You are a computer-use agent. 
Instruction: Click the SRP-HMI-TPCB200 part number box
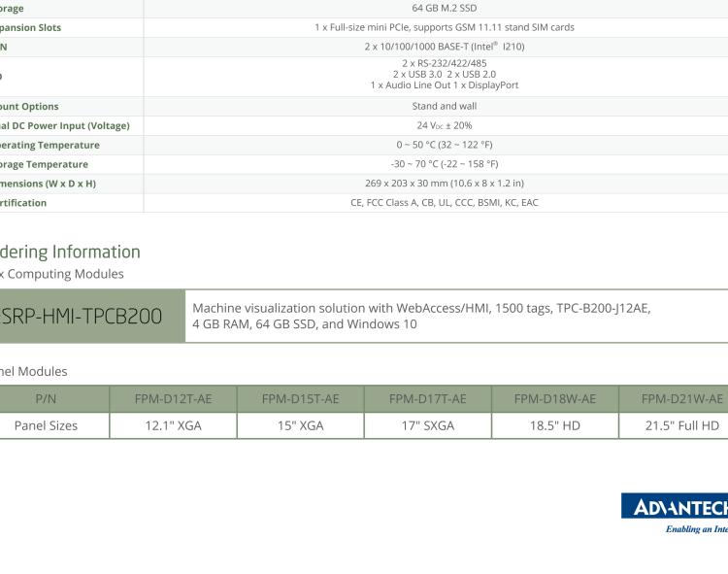(x=92, y=316)
